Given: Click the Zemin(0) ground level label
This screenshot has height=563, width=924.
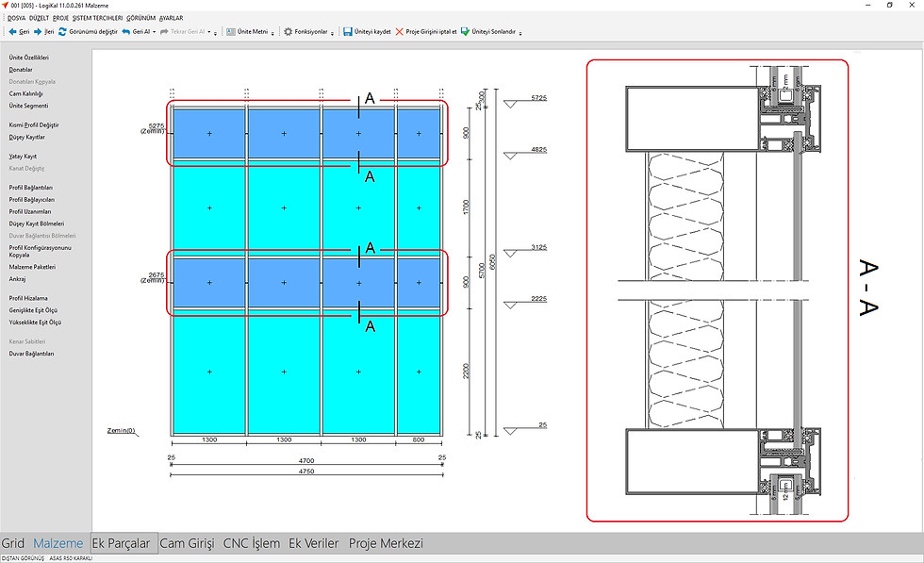Looking at the screenshot, I should click(x=121, y=431).
